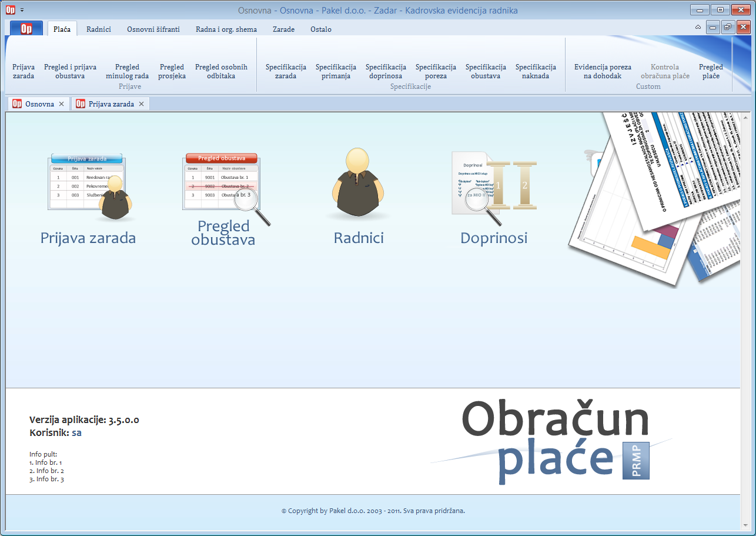Open Pregled minulog rada
This screenshot has width=756, height=536.
pyautogui.click(x=128, y=71)
